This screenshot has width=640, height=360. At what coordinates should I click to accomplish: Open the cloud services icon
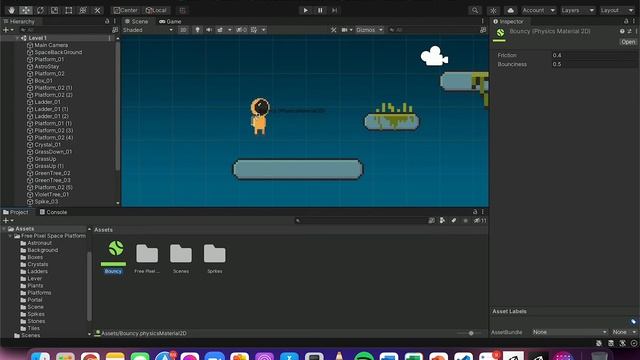point(510,10)
